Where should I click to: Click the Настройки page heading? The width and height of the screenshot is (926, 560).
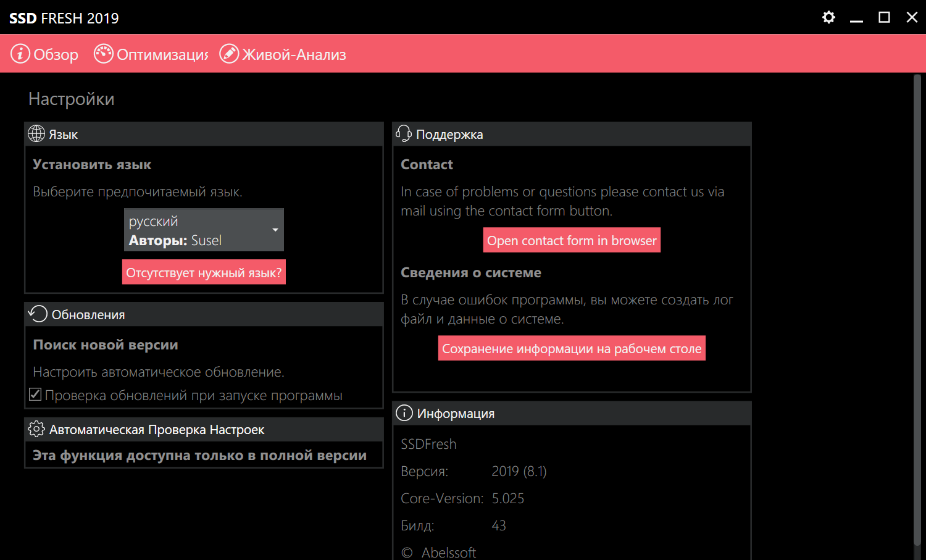coord(72,99)
